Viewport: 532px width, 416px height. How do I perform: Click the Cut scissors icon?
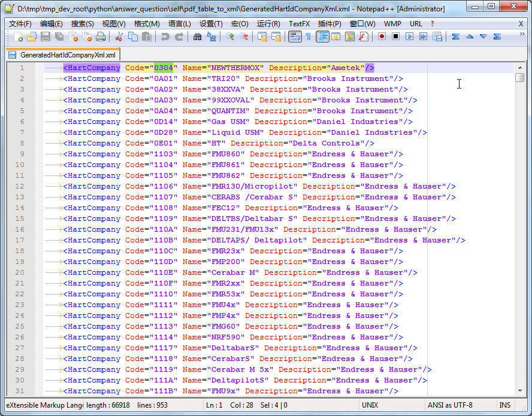(119, 37)
